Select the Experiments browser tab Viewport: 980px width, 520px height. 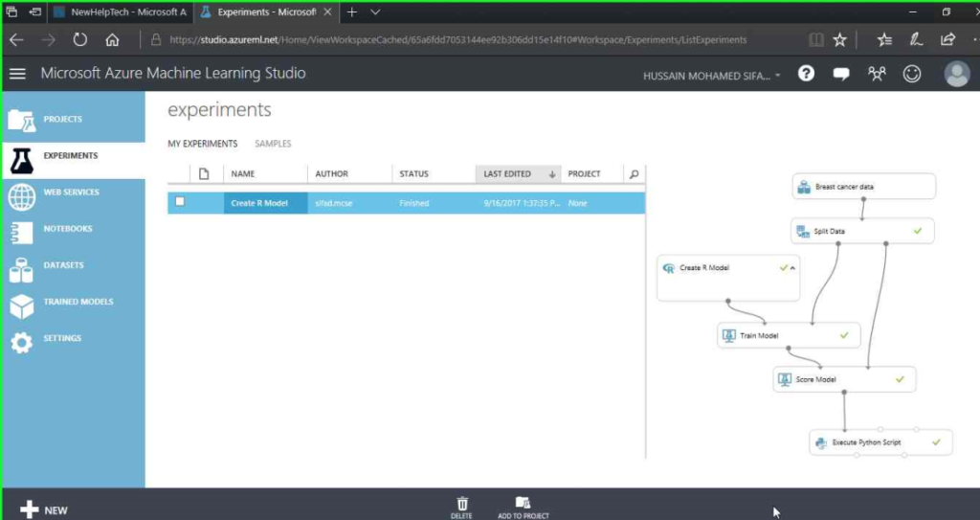266,11
